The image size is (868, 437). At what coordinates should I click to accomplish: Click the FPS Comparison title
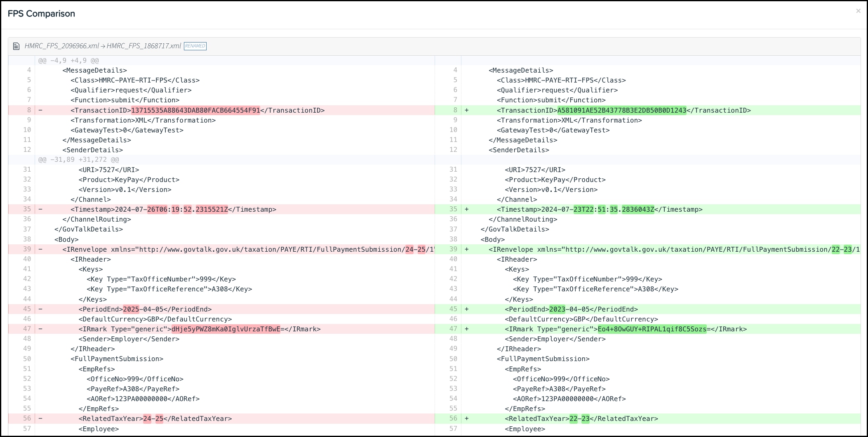[x=41, y=14]
